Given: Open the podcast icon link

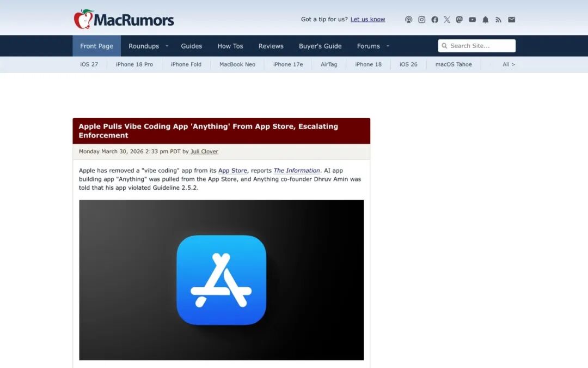Looking at the screenshot, I should [x=408, y=20].
